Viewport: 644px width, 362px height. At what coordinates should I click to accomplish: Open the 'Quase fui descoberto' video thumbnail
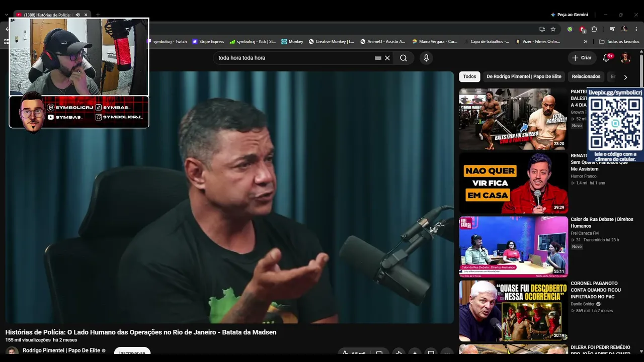513,311
